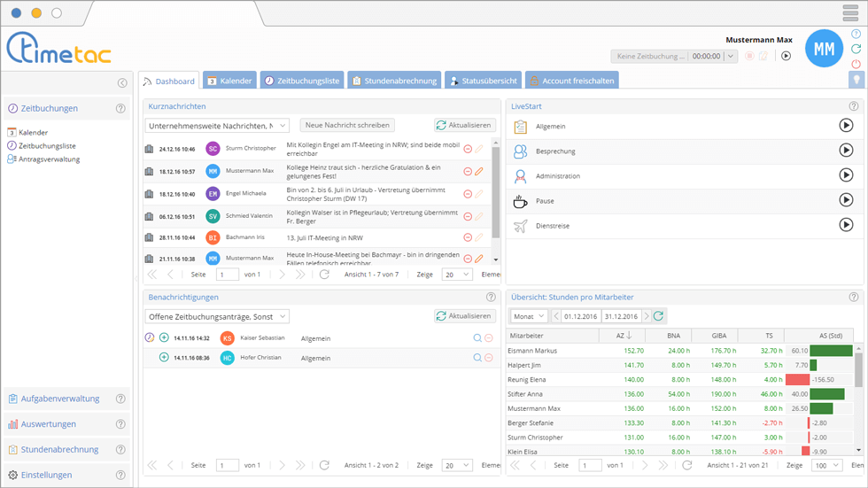Click the power logout icon
868x488 pixels.
pyautogui.click(x=856, y=64)
